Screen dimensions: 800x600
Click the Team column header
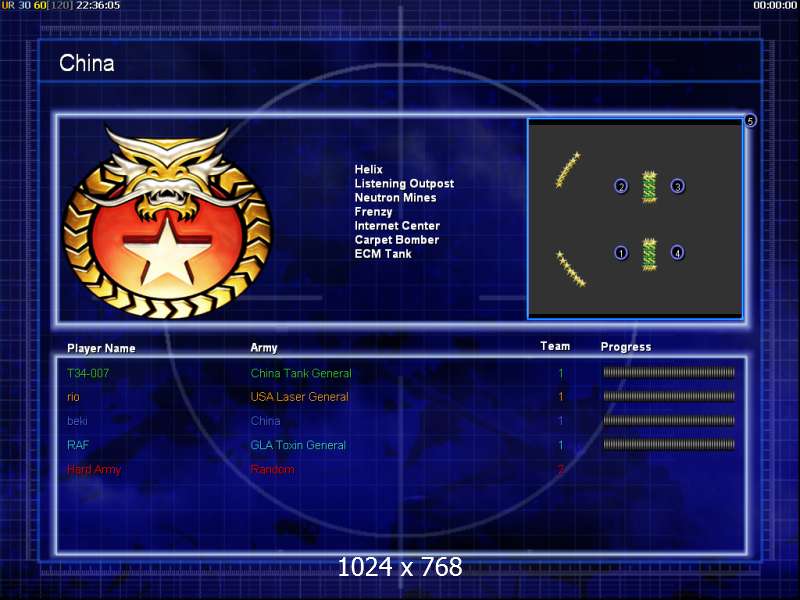tap(555, 346)
